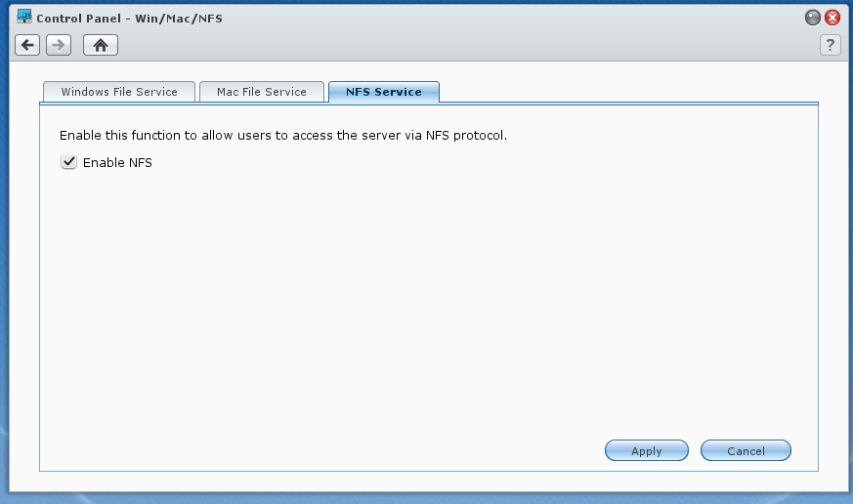Click the Enable NFS label text
The width and height of the screenshot is (853, 504).
tap(117, 163)
